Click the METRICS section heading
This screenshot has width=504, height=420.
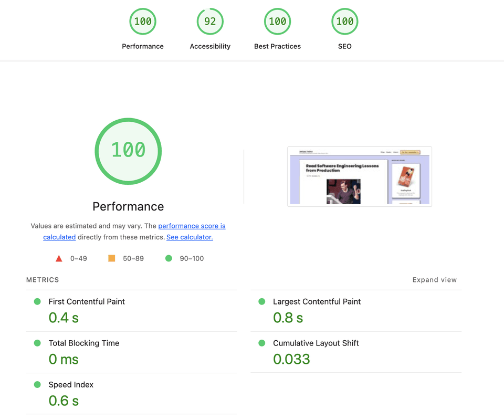click(x=43, y=280)
